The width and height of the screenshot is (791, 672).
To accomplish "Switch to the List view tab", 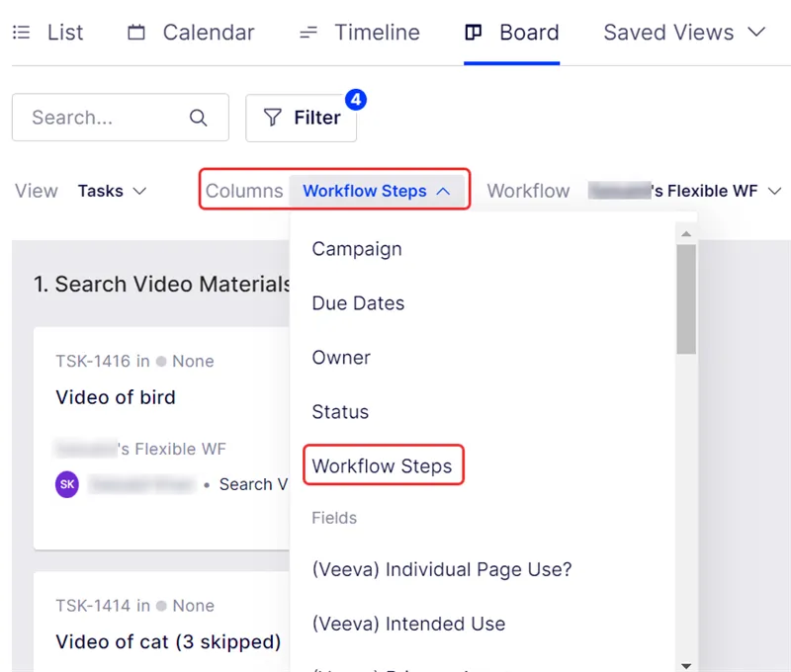I will click(47, 33).
